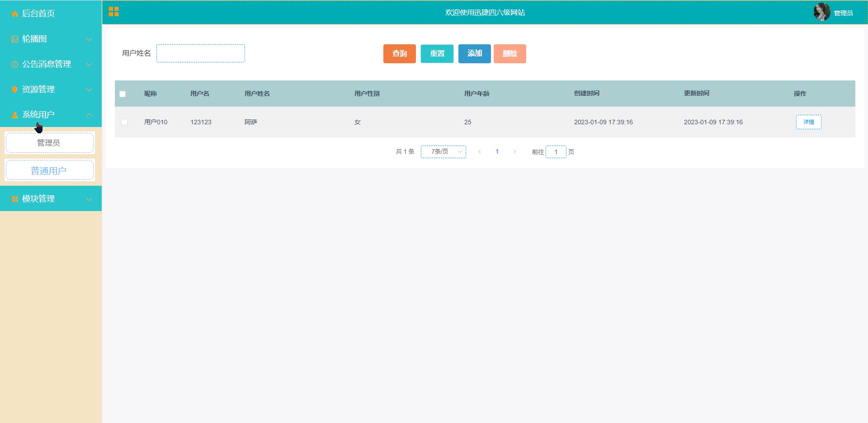The width and height of the screenshot is (868, 423).
Task: Click the 删除 button
Action: click(510, 54)
